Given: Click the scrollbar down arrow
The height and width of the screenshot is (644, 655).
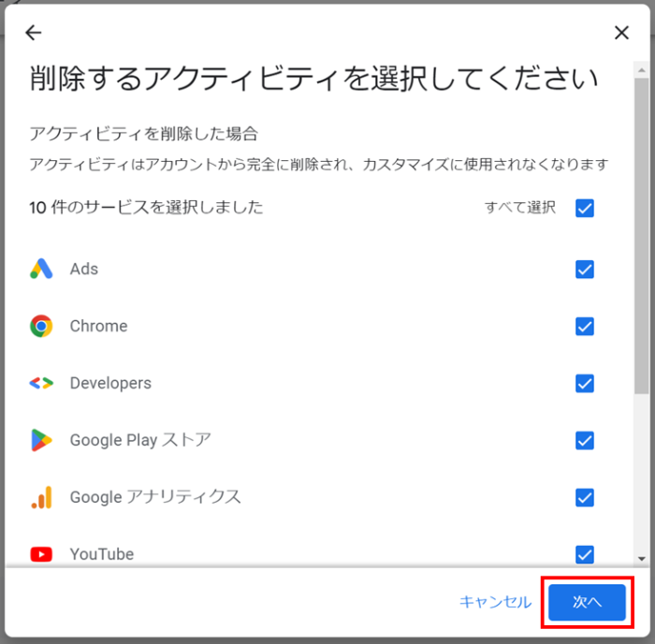Looking at the screenshot, I should [642, 559].
